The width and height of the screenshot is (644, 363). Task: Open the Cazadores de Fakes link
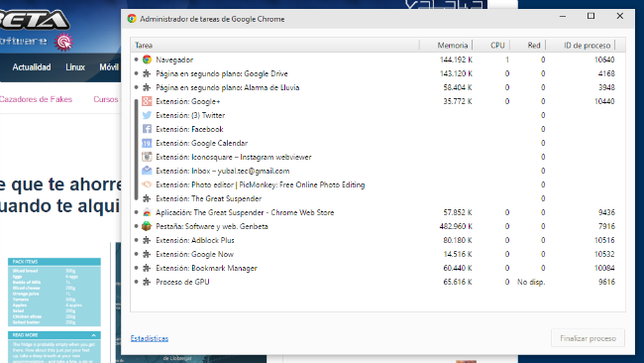click(36, 99)
